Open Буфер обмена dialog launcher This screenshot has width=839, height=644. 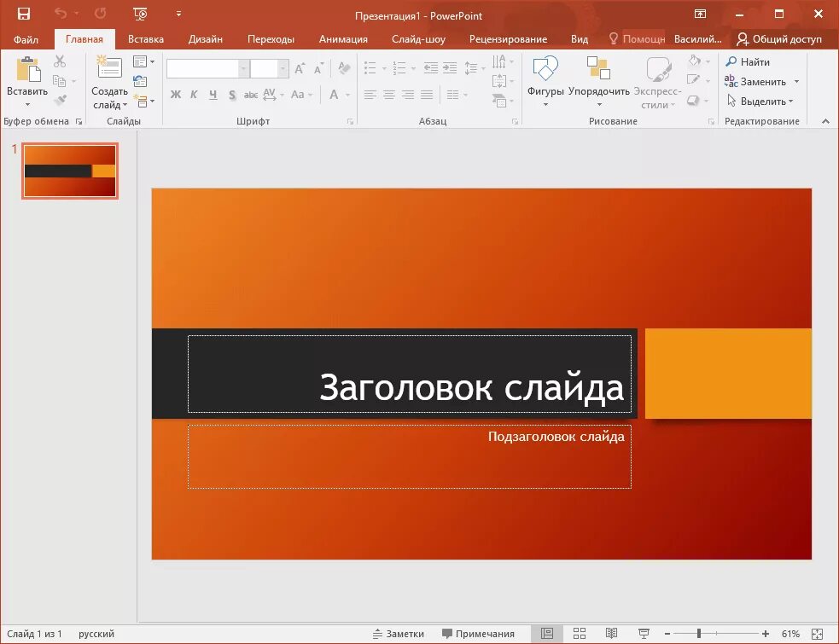pyautogui.click(x=79, y=122)
